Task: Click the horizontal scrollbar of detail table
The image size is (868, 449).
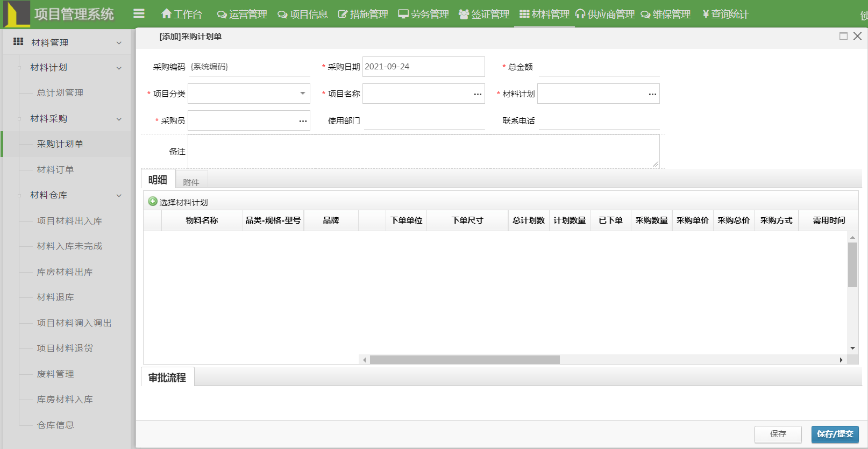Action: click(x=465, y=360)
